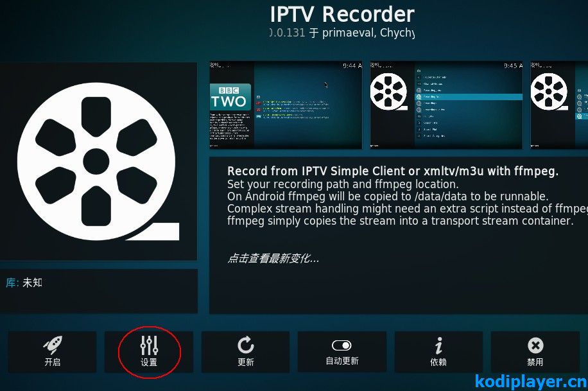The height and width of the screenshot is (391, 588).
Task: Click the addon description text panel
Action: coord(399,236)
